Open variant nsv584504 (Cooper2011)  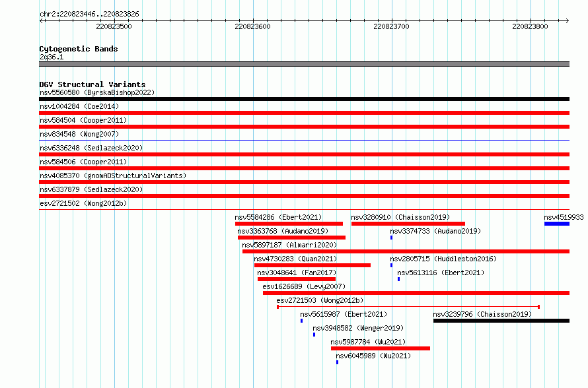tap(83, 120)
